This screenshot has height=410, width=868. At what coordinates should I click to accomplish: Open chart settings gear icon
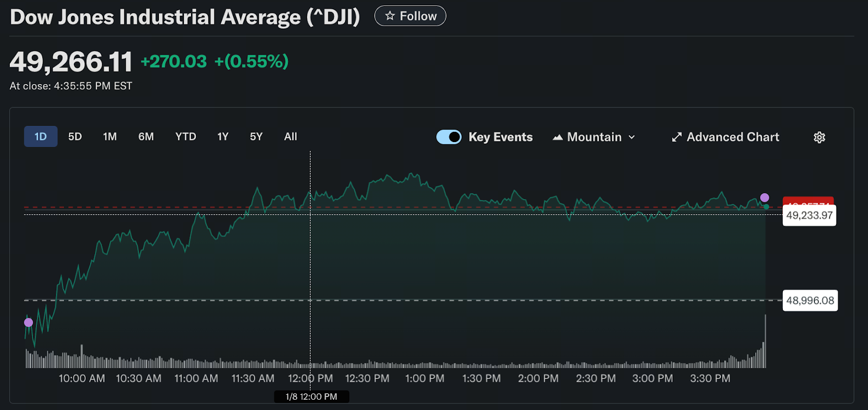tap(819, 137)
